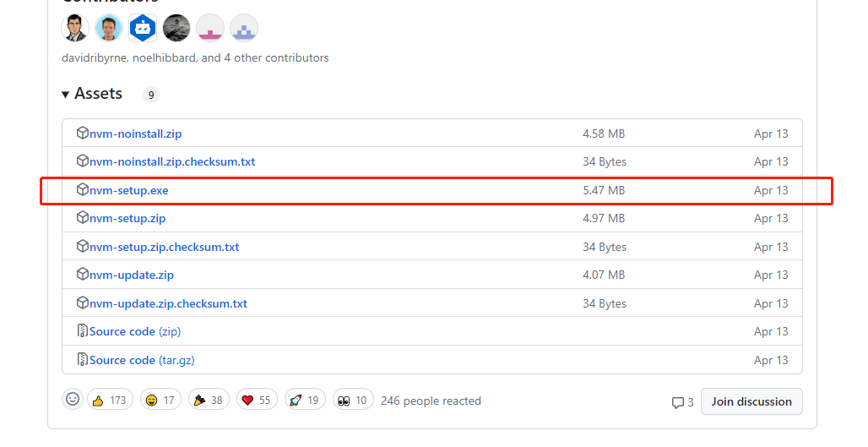This screenshot has height=447, width=868.
Task: Open nvm-update.zip.checksum.txt link
Action: (x=168, y=303)
